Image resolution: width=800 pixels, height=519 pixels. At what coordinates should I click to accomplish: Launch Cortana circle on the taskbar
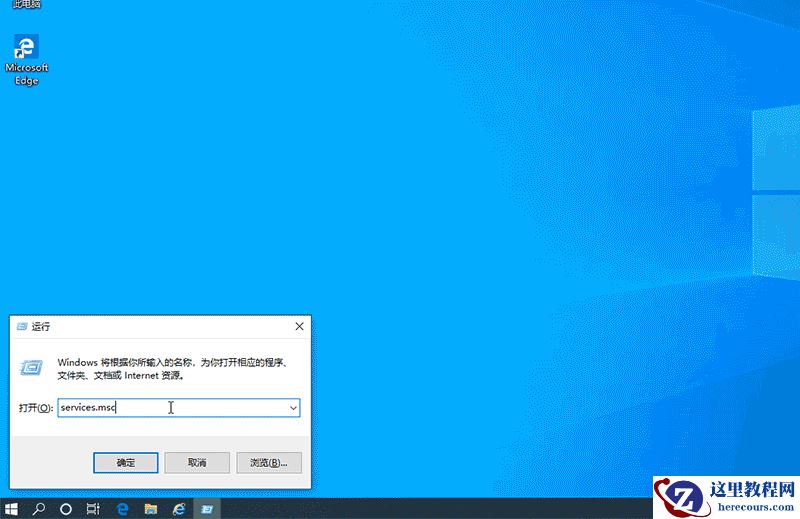point(65,509)
